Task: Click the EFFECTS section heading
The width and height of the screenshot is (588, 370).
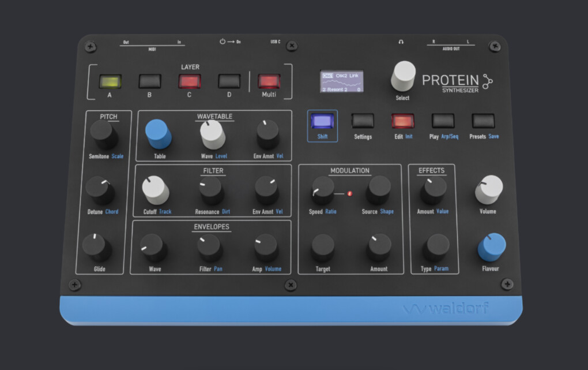Action: (x=432, y=170)
